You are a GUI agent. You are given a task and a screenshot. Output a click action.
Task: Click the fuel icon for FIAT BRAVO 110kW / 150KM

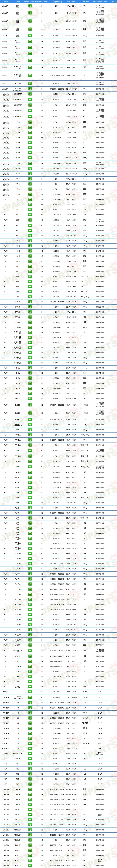pos(30,317)
